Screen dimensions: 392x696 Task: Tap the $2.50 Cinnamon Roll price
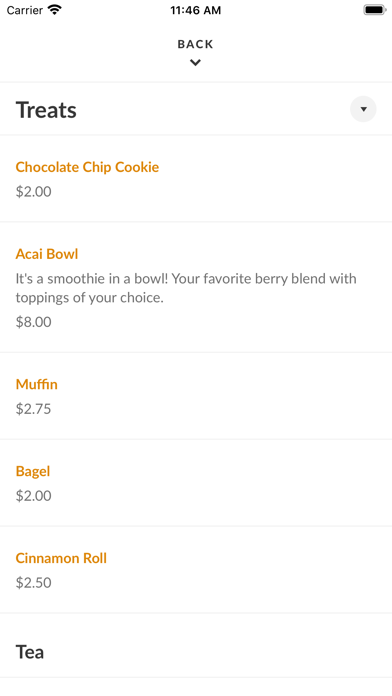(x=34, y=582)
